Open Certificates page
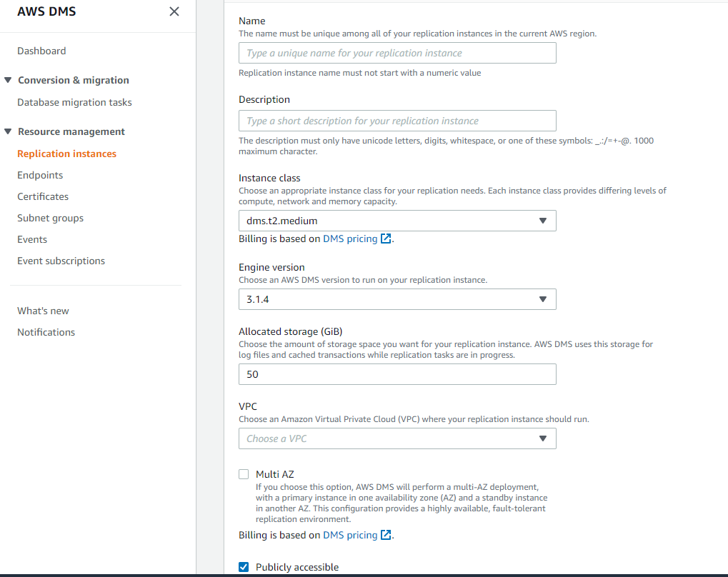728x577 pixels. coord(43,196)
